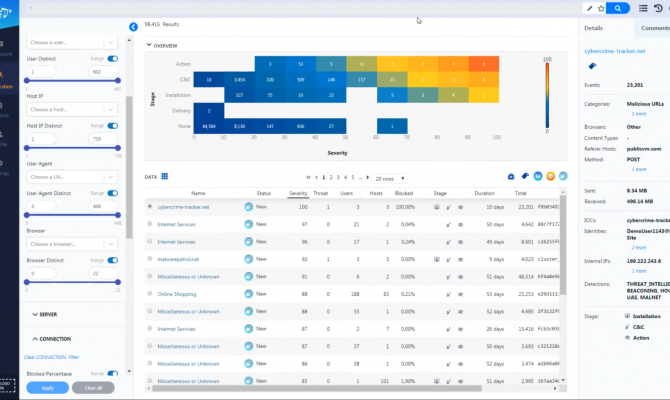Click the orange circular comment icon above table

[x=550, y=176]
